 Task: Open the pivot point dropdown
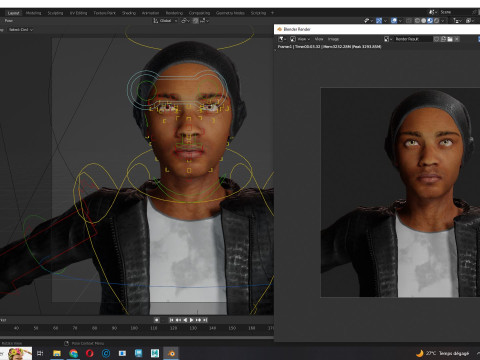(185, 21)
